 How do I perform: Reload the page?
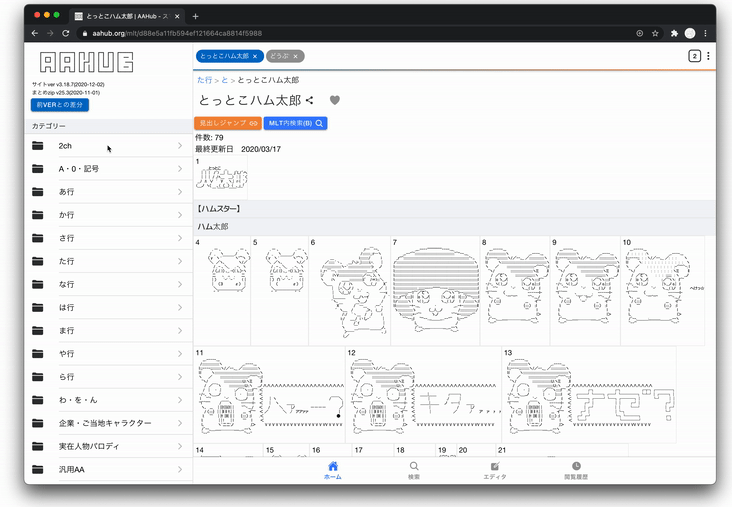click(66, 33)
